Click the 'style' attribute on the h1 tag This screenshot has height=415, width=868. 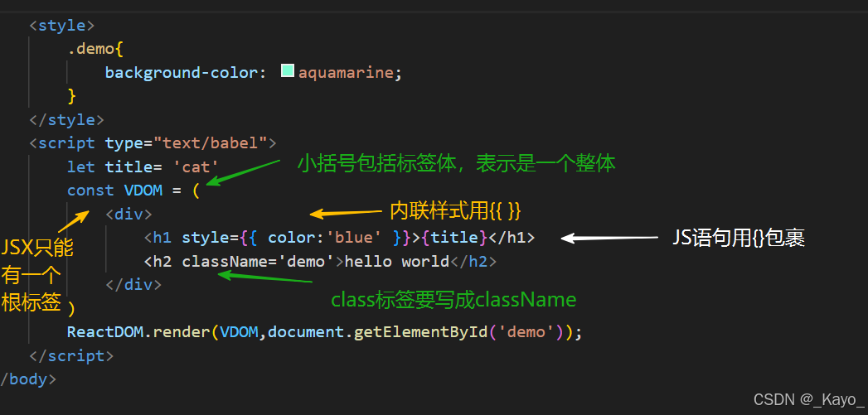[x=206, y=238]
